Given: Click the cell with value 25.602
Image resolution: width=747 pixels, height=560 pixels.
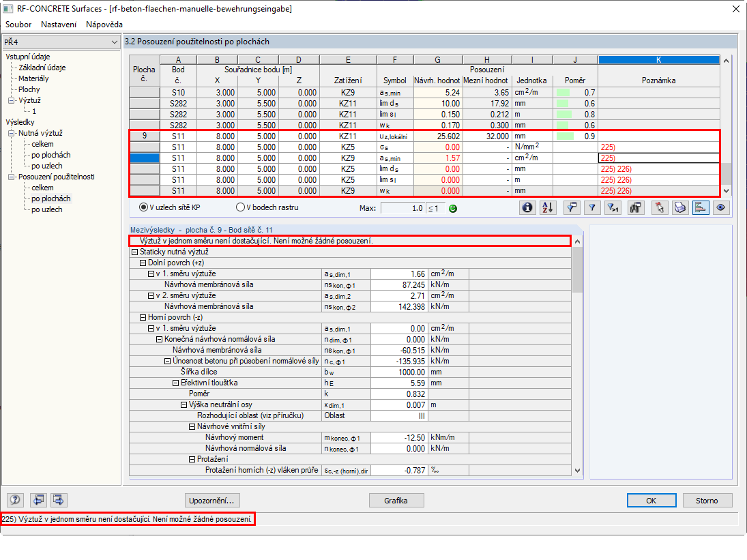Looking at the screenshot, I should 438,136.
